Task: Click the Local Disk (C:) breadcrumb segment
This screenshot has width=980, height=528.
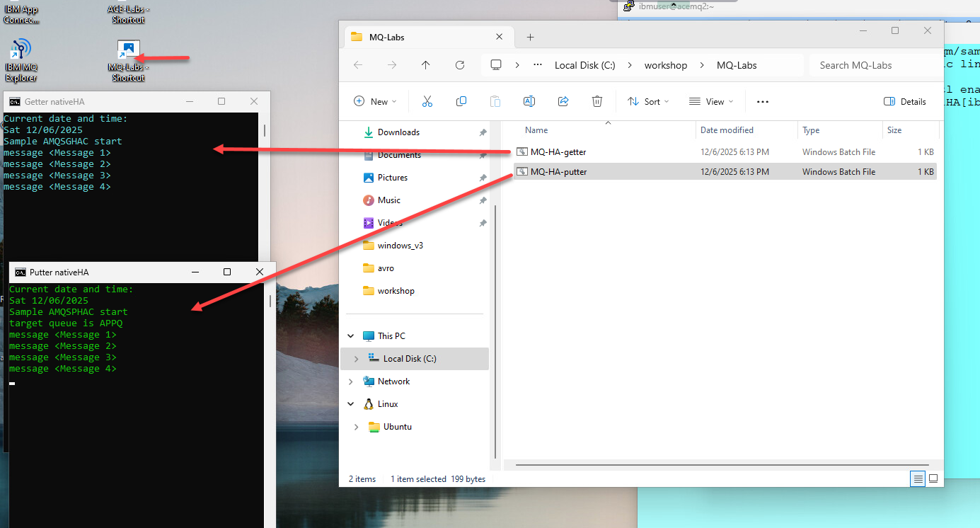Action: [x=585, y=65]
